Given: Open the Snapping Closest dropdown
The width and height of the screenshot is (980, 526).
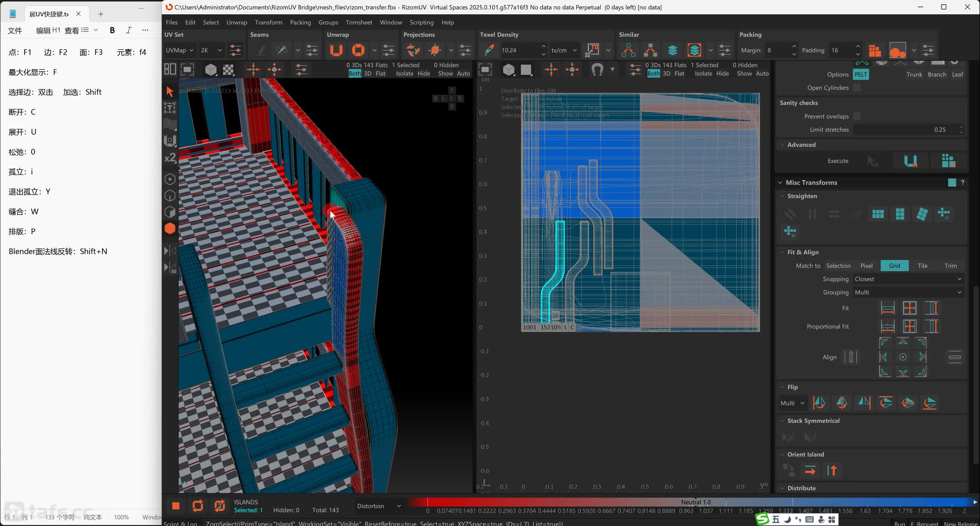Looking at the screenshot, I should [908, 279].
